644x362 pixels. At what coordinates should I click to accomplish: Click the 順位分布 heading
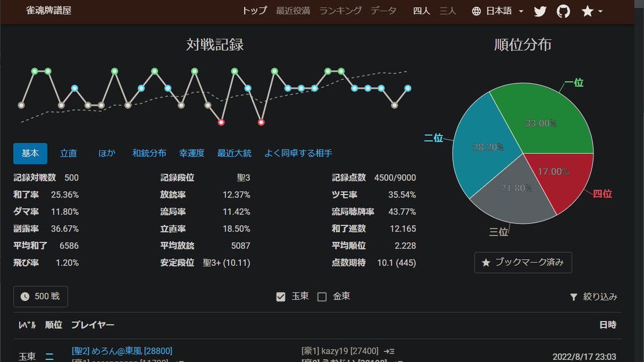click(x=523, y=45)
